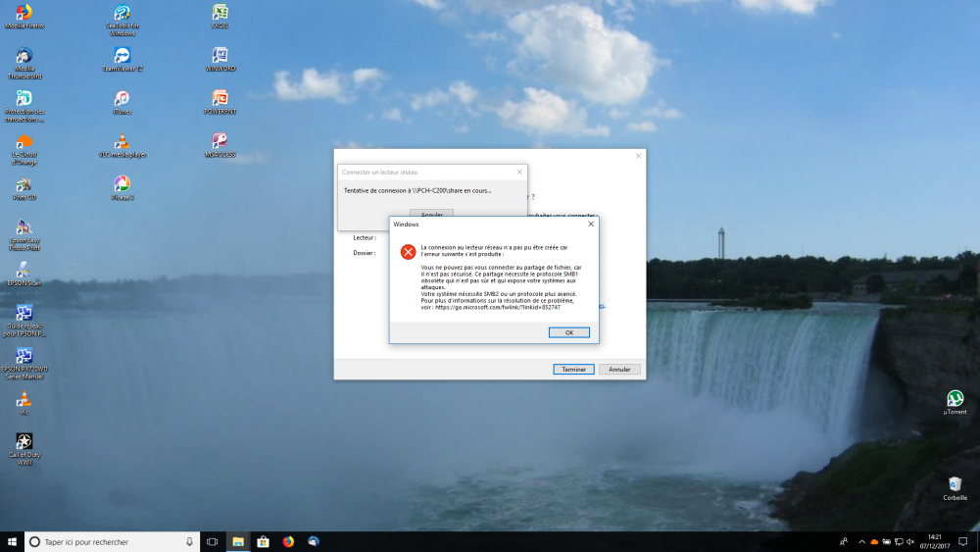
Task: Open the Mozilla Firefox desktop shortcut
Action: point(24,17)
